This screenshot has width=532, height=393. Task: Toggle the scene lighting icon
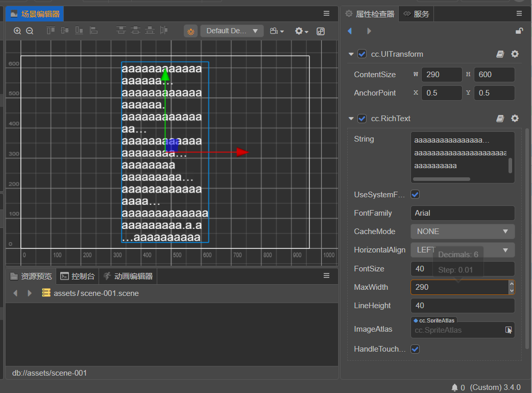click(190, 31)
